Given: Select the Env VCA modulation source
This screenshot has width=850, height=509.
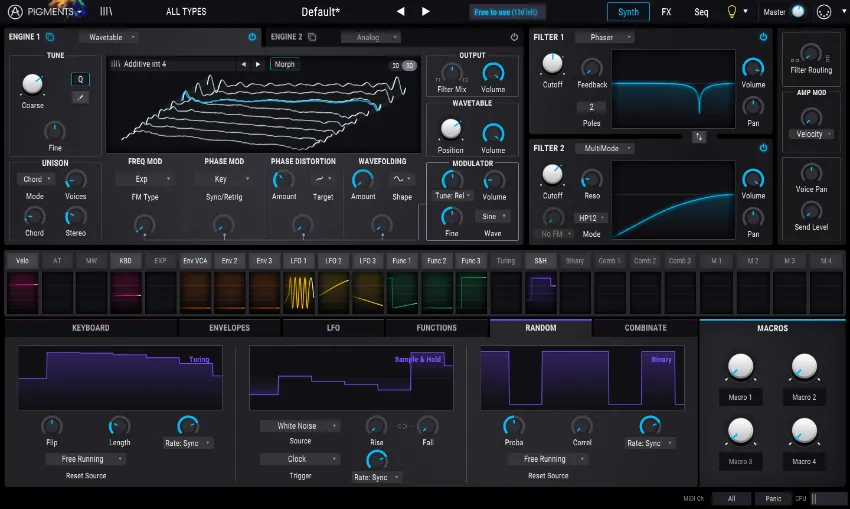Looking at the screenshot, I should (x=195, y=261).
